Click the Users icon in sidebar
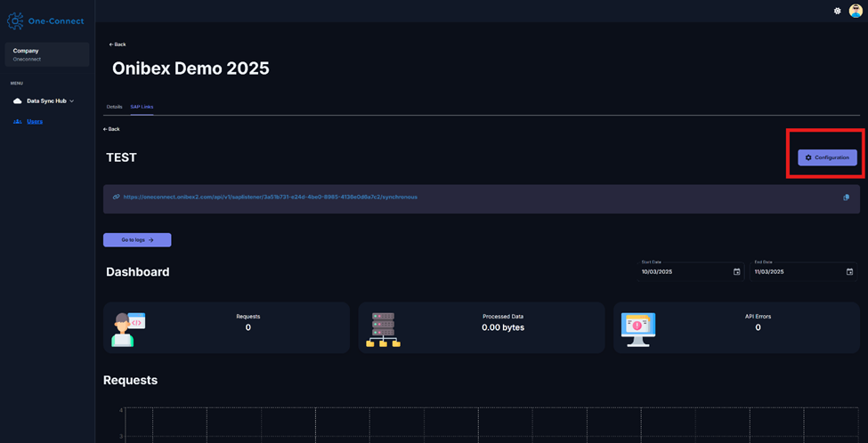This screenshot has width=868, height=443. pos(18,122)
